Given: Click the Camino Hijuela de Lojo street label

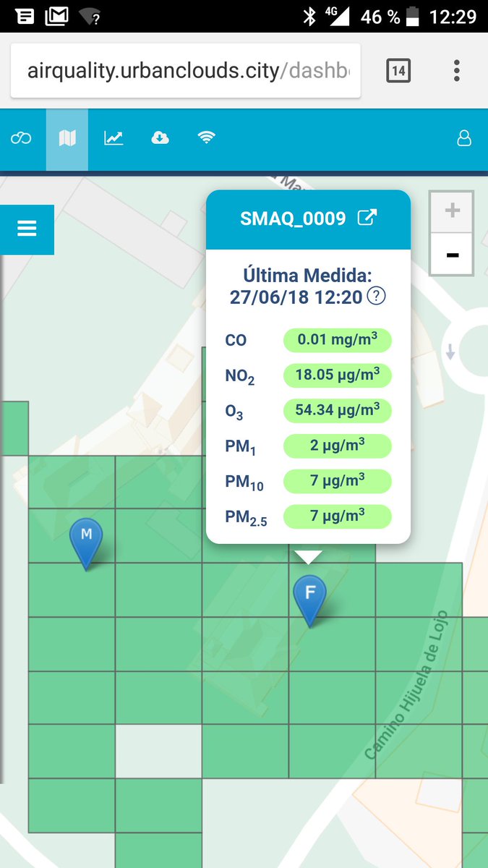Looking at the screenshot, I should [406, 685].
